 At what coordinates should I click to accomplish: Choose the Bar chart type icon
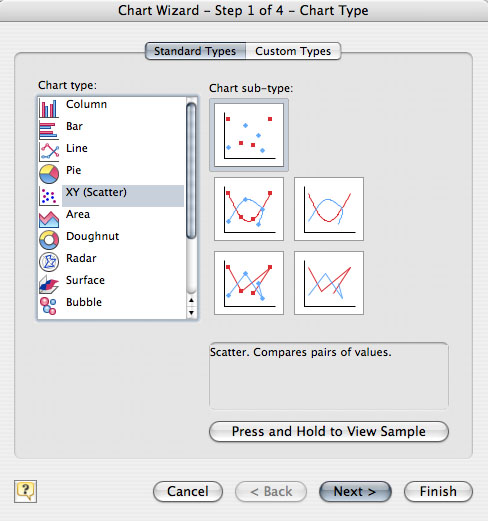click(x=49, y=130)
